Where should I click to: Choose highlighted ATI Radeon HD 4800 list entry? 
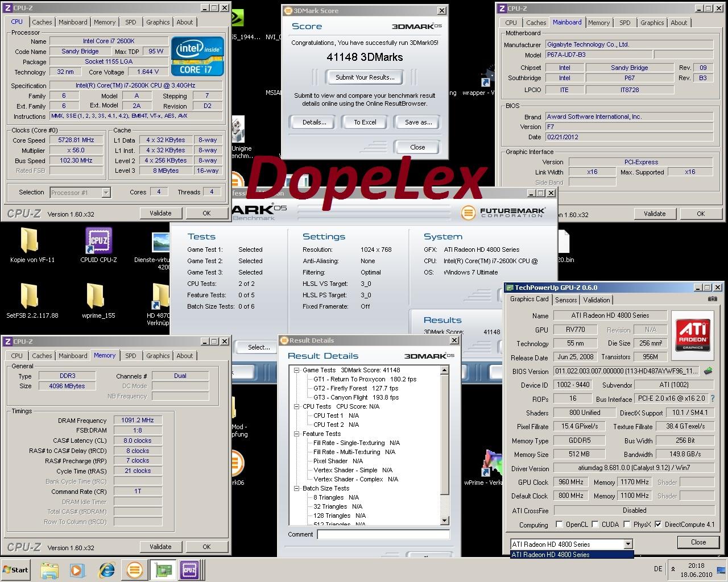572,555
